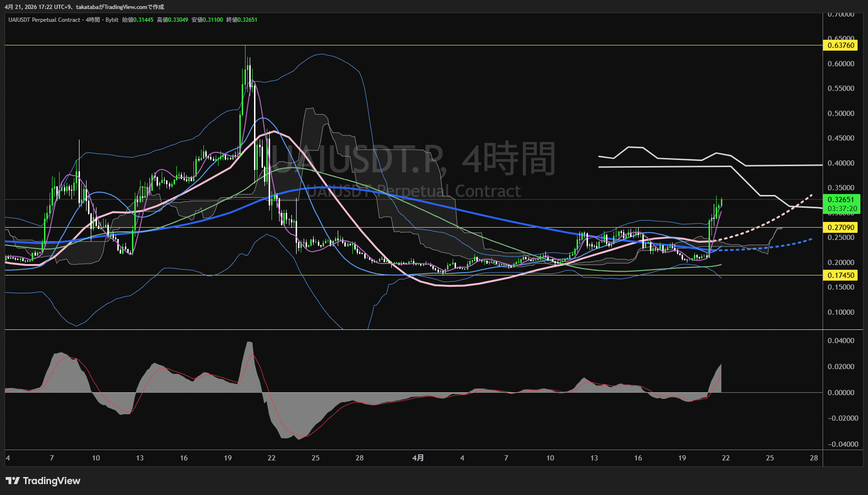Click the 始値 0.31445 open value

138,20
